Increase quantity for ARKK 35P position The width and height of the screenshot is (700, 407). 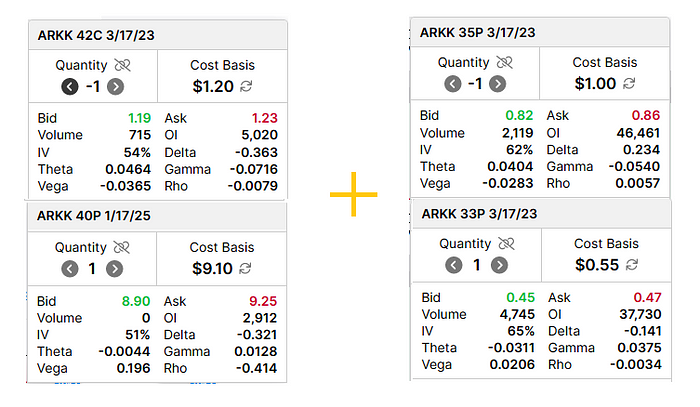tap(501, 84)
